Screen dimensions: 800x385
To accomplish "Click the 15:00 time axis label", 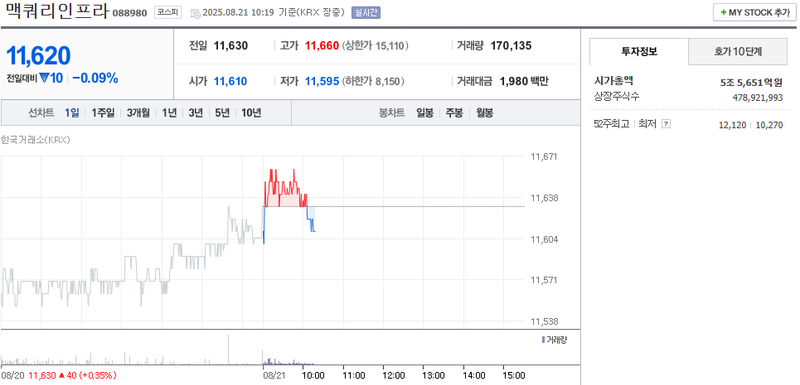I will coord(514,375).
